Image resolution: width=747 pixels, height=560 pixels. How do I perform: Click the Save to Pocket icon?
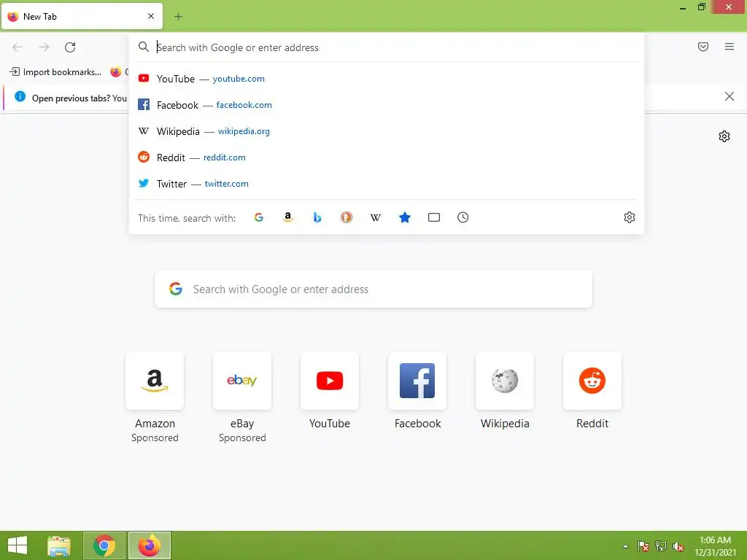coord(703,47)
